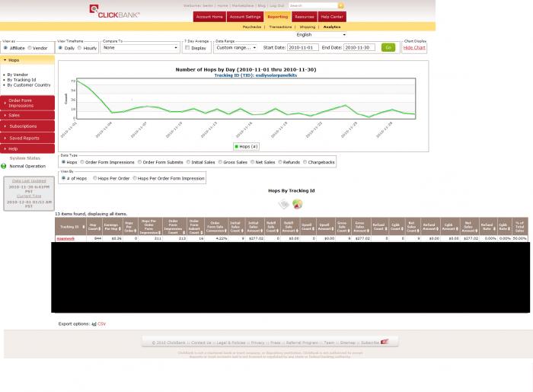Select Hops Per Order Form Impression option
This screenshot has height=392, width=533.
(x=135, y=178)
